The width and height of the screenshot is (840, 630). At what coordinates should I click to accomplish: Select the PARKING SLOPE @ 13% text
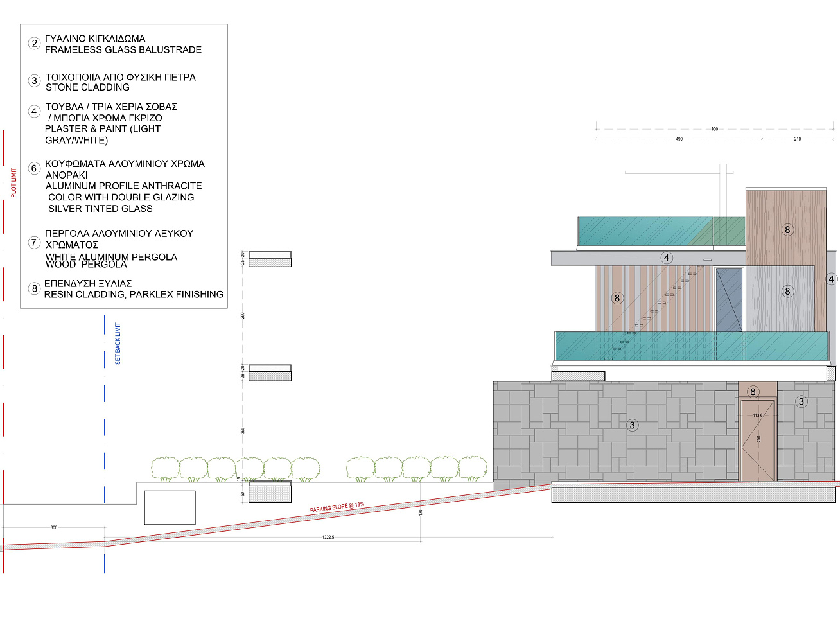337,507
